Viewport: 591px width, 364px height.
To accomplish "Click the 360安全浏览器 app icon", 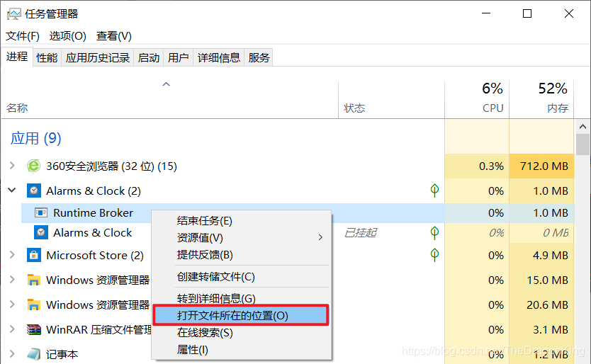I will (x=33, y=166).
